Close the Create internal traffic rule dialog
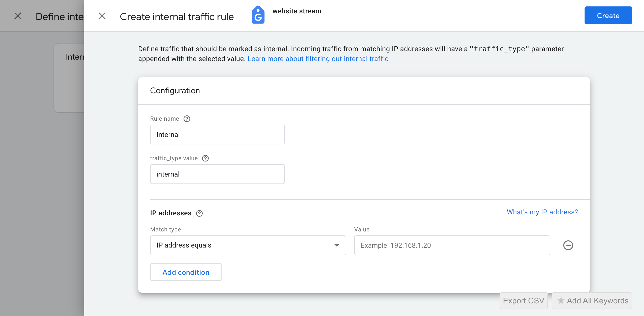Screen dimensions: 644x316 102,16
